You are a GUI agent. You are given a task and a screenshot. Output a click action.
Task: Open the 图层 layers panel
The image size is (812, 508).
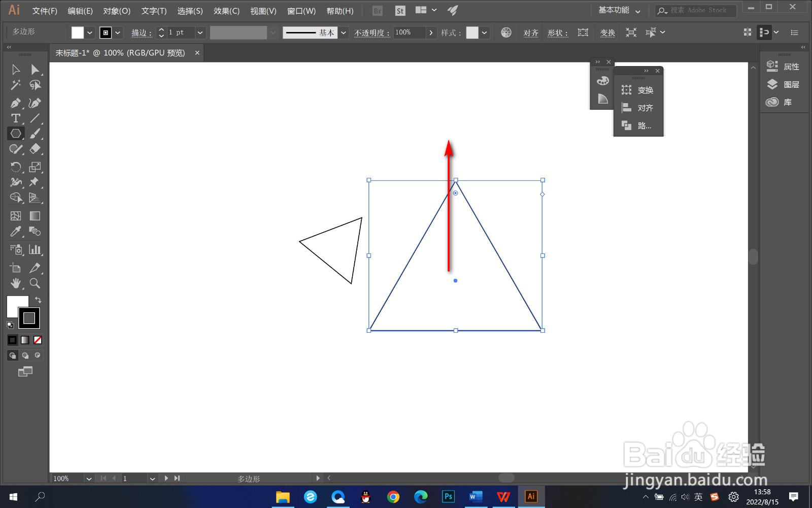point(784,84)
